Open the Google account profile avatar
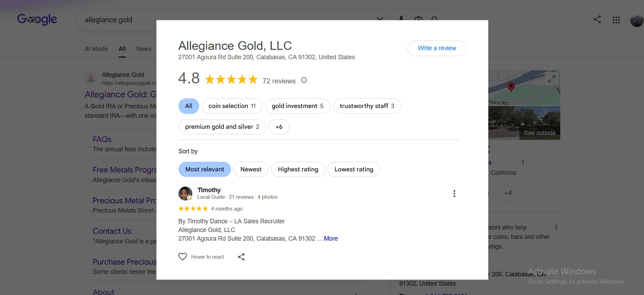This screenshot has width=644, height=295. tap(636, 20)
